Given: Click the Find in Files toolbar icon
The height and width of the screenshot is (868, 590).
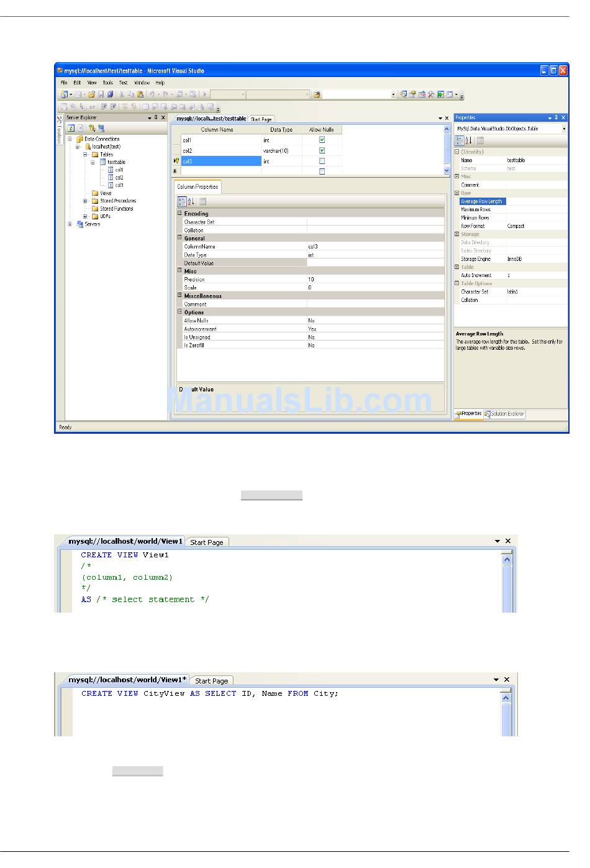Looking at the screenshot, I should [x=317, y=94].
